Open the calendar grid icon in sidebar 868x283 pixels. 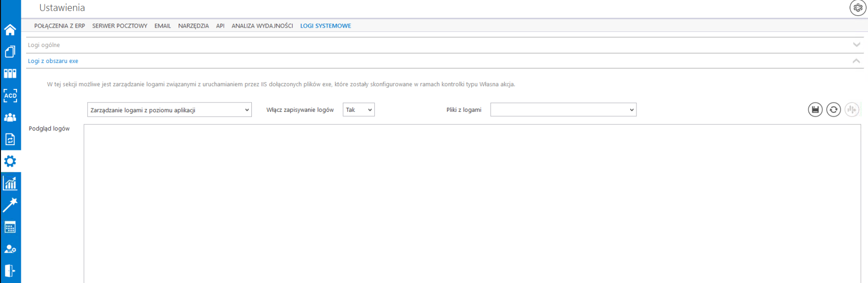pyautogui.click(x=10, y=227)
